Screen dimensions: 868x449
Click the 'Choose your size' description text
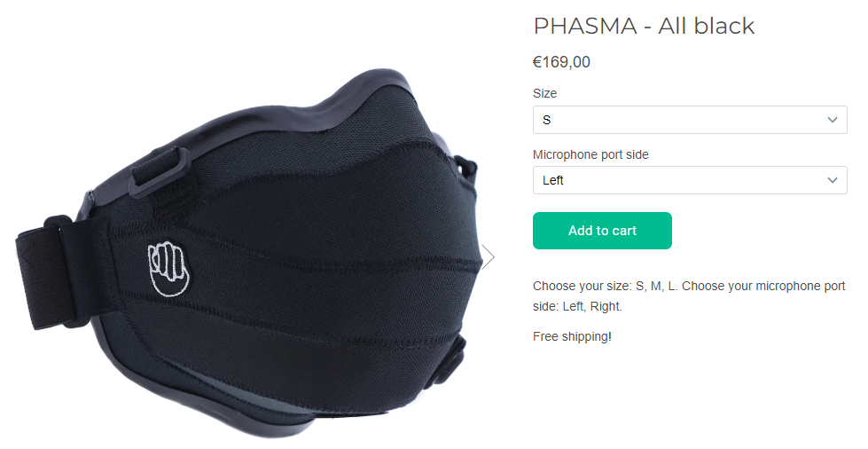(x=689, y=296)
